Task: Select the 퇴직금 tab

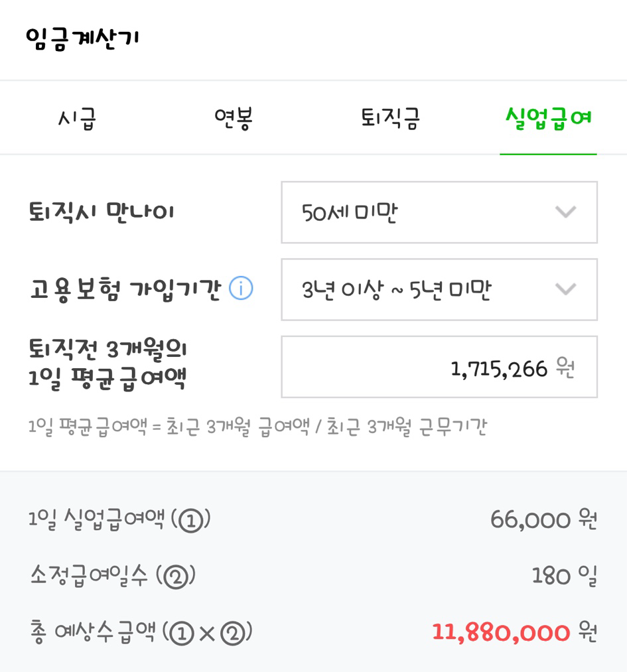Action: [x=390, y=119]
